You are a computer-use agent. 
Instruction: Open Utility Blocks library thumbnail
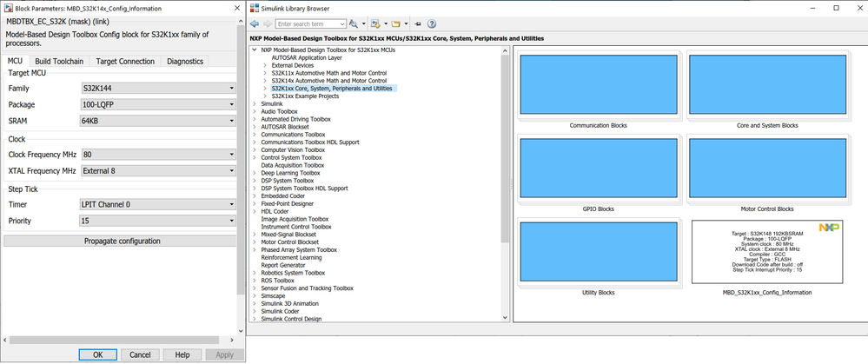tap(599, 251)
